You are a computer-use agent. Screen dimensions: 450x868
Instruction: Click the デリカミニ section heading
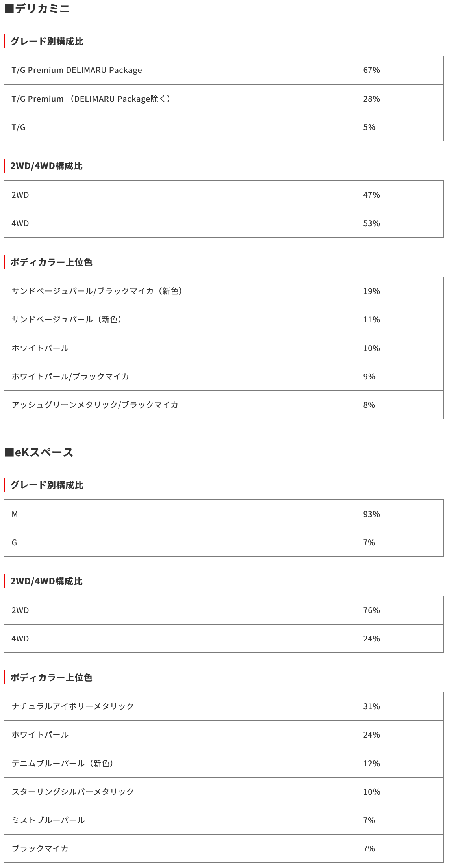(x=37, y=9)
